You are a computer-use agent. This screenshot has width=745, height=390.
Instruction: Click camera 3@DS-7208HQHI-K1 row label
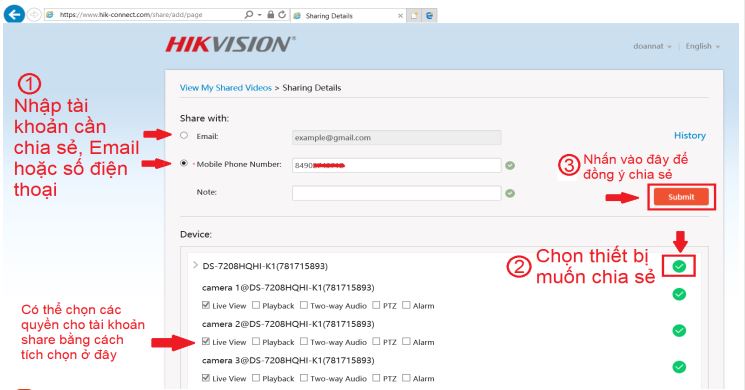click(x=288, y=361)
